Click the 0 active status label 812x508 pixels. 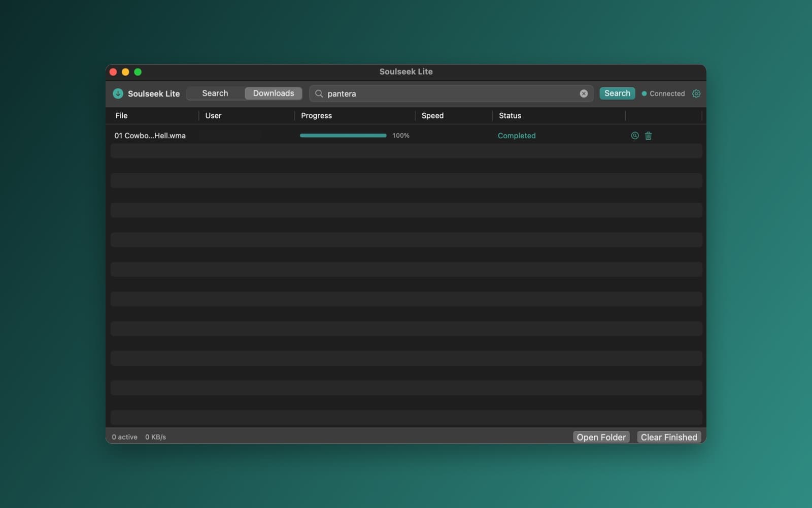124,437
